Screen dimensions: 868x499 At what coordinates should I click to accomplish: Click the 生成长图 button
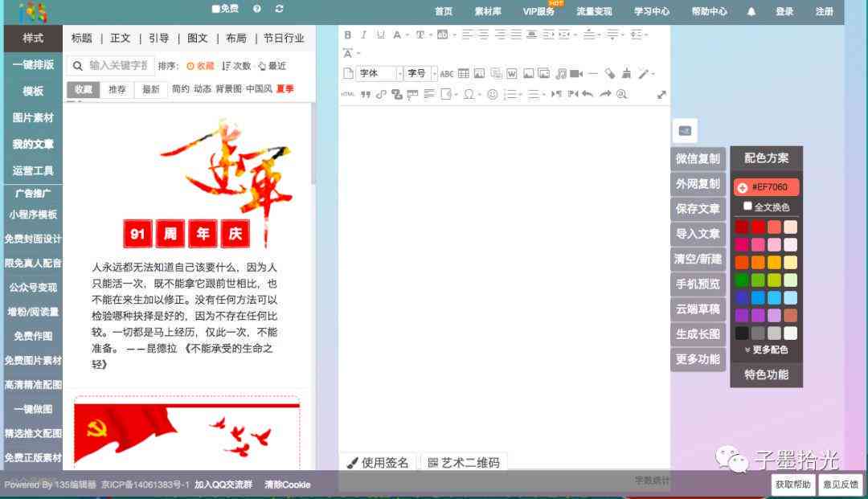[x=698, y=334]
